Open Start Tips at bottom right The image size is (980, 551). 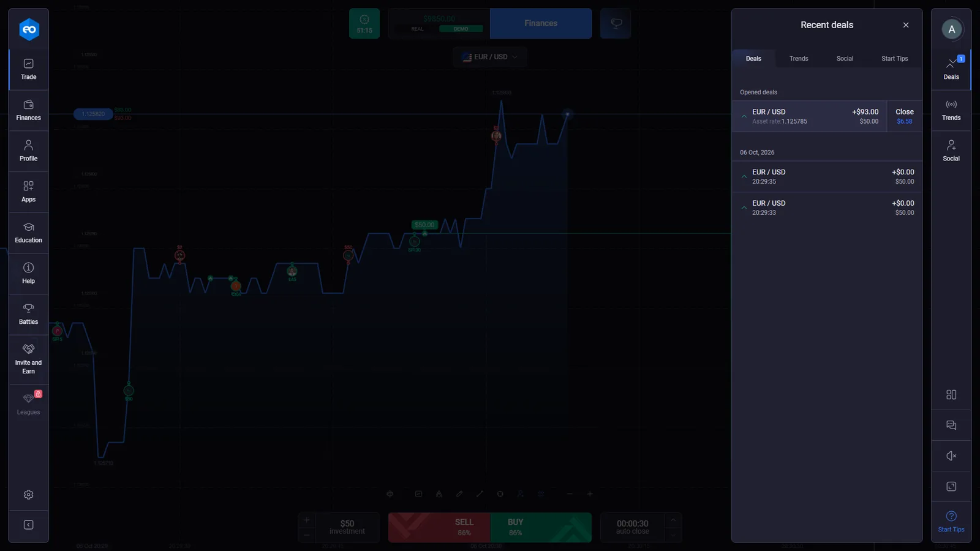pyautogui.click(x=951, y=522)
